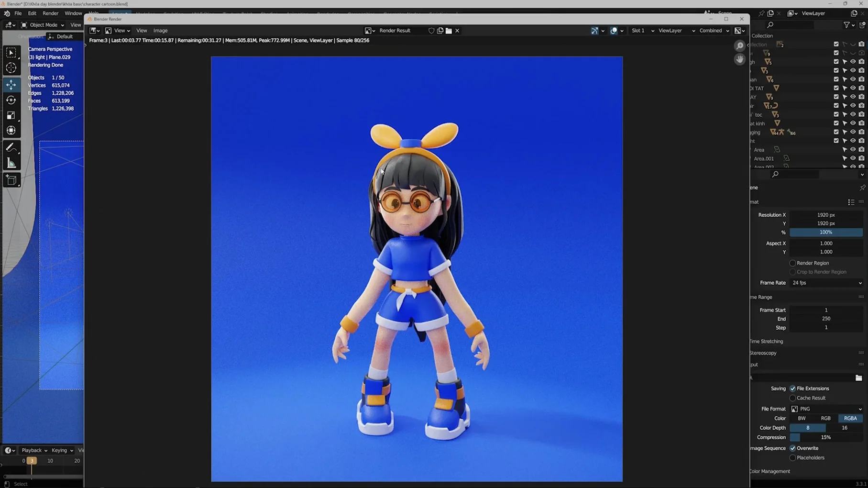868x488 pixels.
Task: Toggle fake user shield for Render Result
Action: tap(431, 31)
